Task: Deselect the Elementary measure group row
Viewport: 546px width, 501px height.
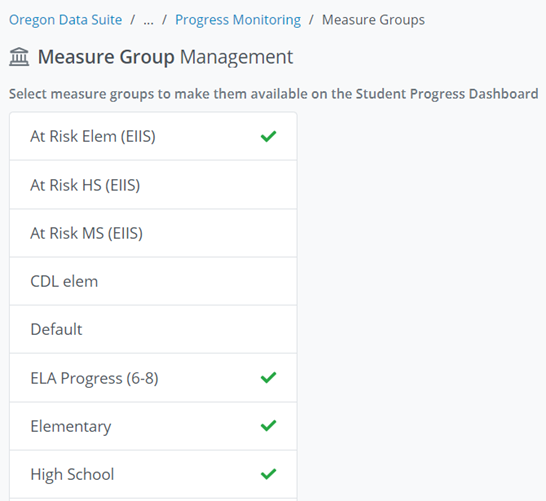Action: tap(153, 426)
